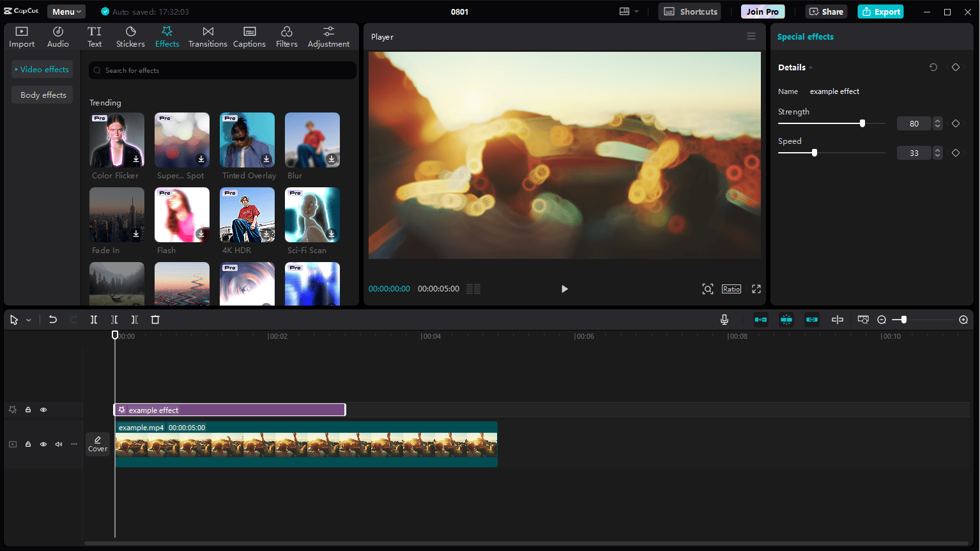
Task: Open the Menu dropdown
Action: (x=66, y=12)
